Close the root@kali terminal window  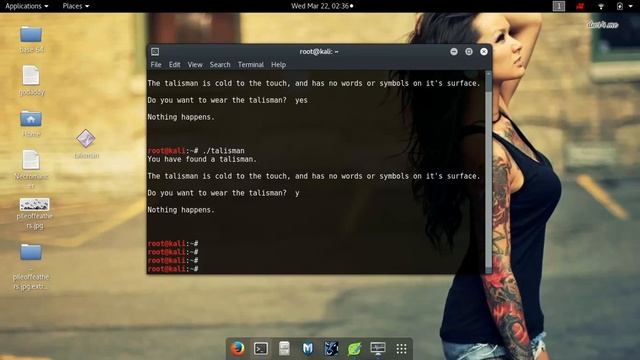coord(484,51)
